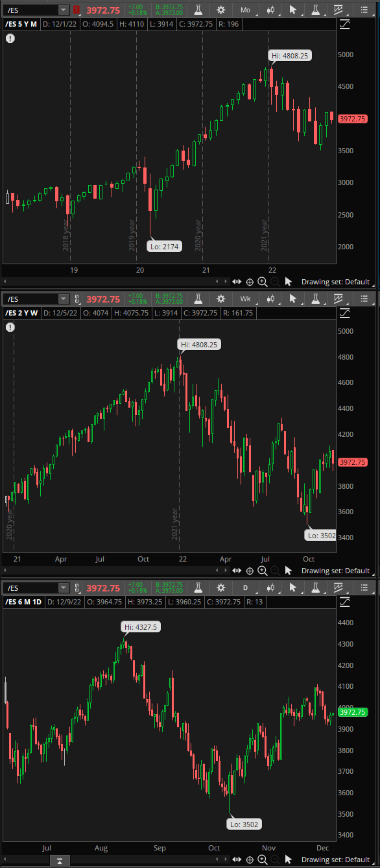
Task: Toggle the collapse bar button under daily chart
Action: pos(59,861)
